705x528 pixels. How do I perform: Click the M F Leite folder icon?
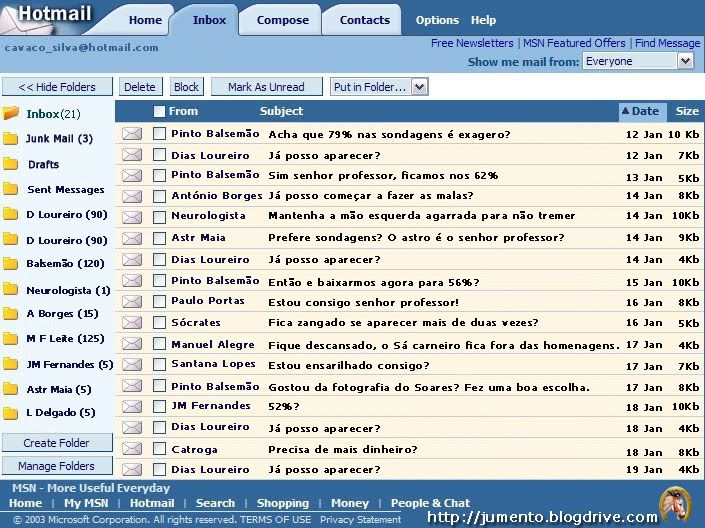(x=10, y=338)
